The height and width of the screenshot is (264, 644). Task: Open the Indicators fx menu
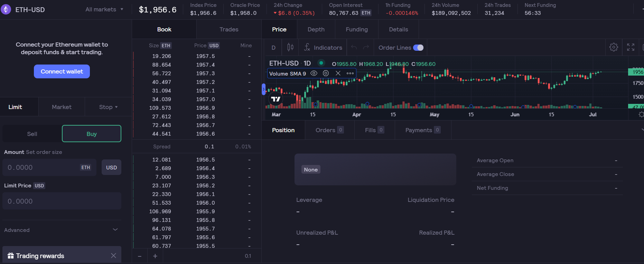[323, 48]
